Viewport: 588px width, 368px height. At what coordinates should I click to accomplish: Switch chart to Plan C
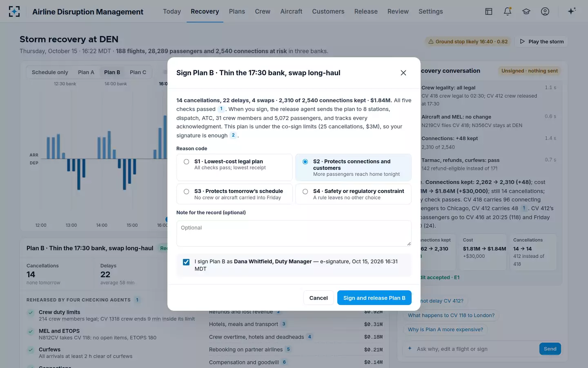138,72
